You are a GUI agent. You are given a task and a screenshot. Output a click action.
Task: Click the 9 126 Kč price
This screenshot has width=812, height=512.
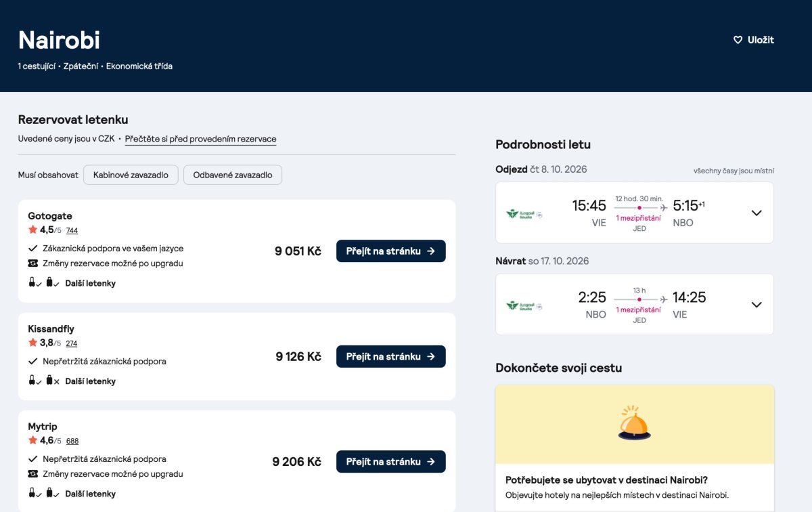tap(298, 357)
